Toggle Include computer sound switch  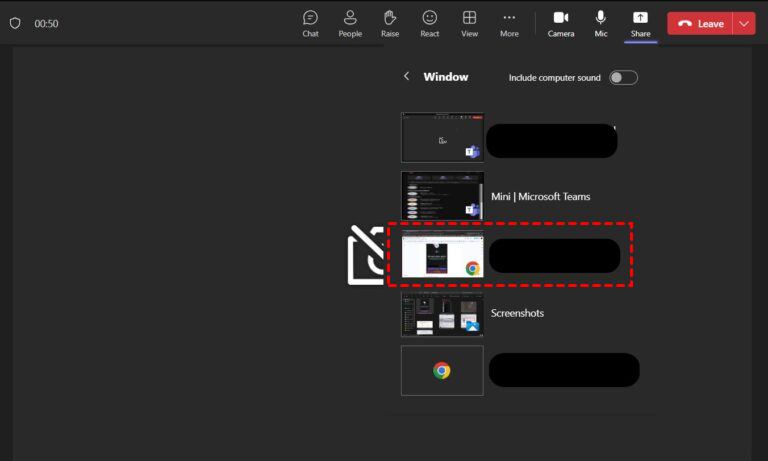623,77
